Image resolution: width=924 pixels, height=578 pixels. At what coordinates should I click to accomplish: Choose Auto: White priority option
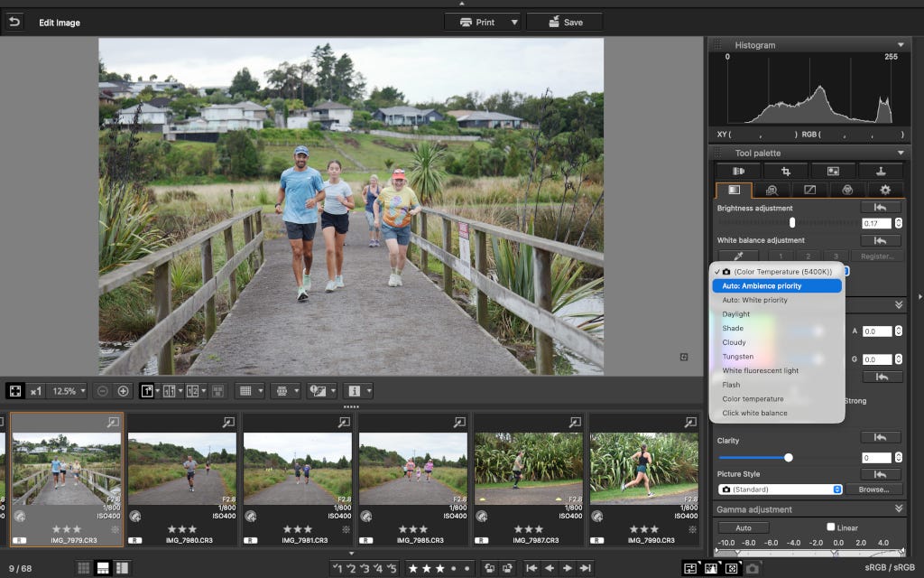[x=755, y=300]
